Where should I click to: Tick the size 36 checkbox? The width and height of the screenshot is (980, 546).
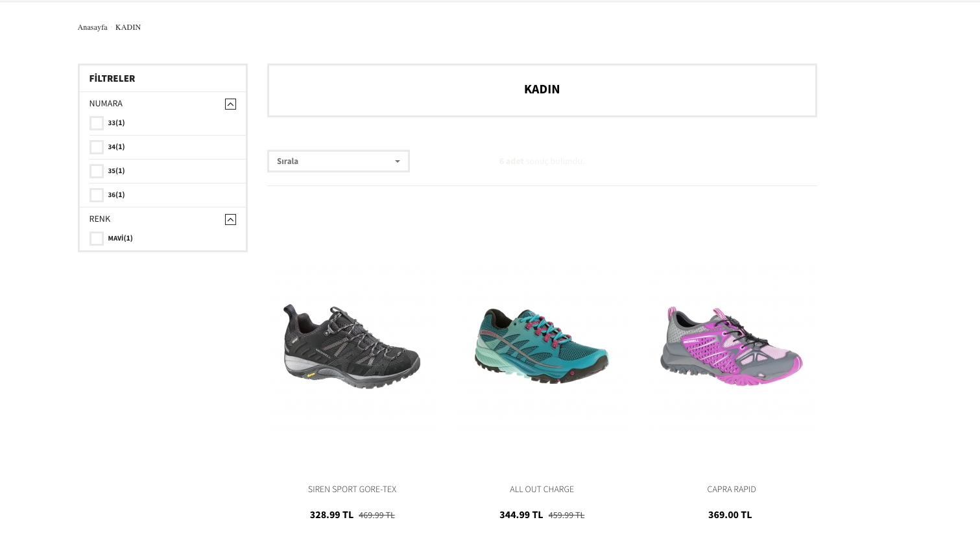click(x=97, y=195)
